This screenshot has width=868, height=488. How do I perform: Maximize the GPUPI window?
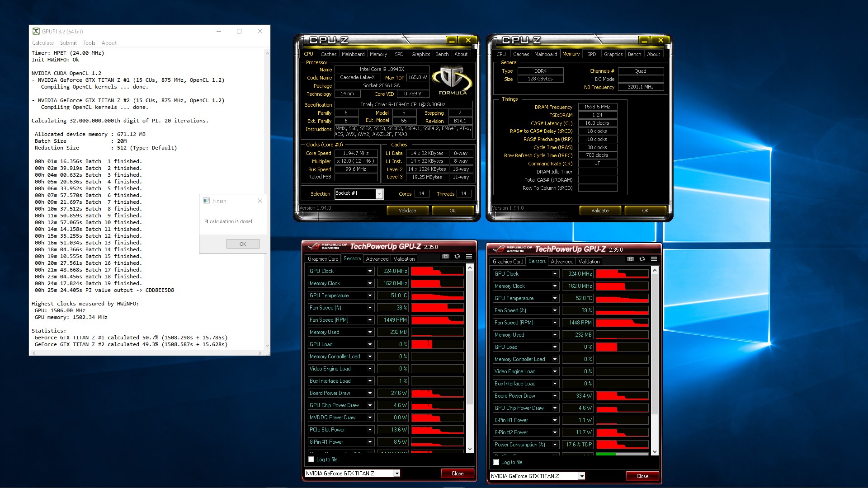[x=239, y=31]
